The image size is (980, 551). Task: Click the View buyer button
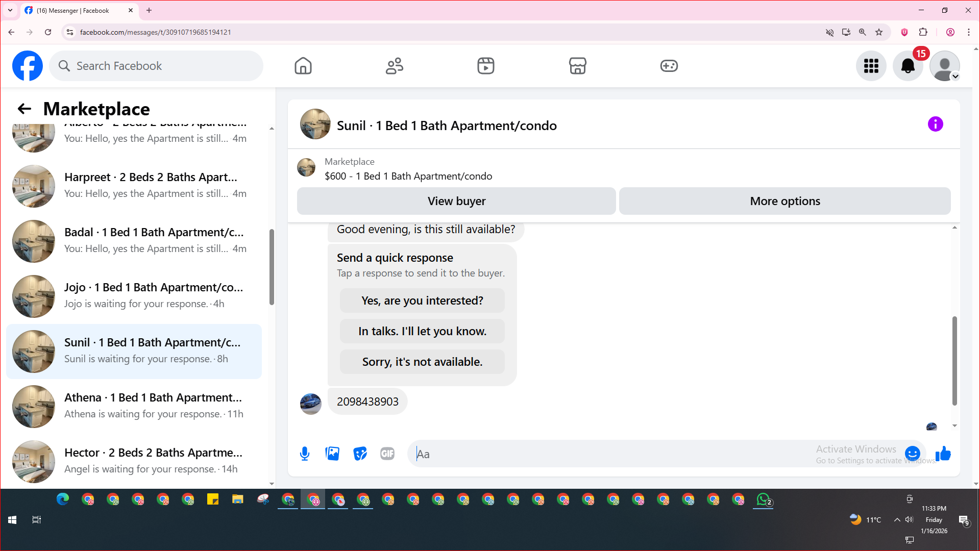click(456, 201)
